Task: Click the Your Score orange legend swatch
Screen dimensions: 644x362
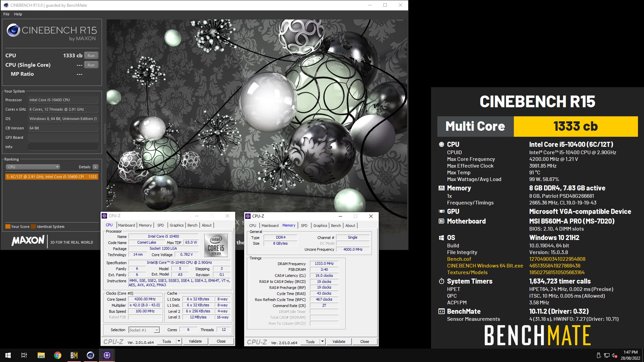Action: [8, 227]
